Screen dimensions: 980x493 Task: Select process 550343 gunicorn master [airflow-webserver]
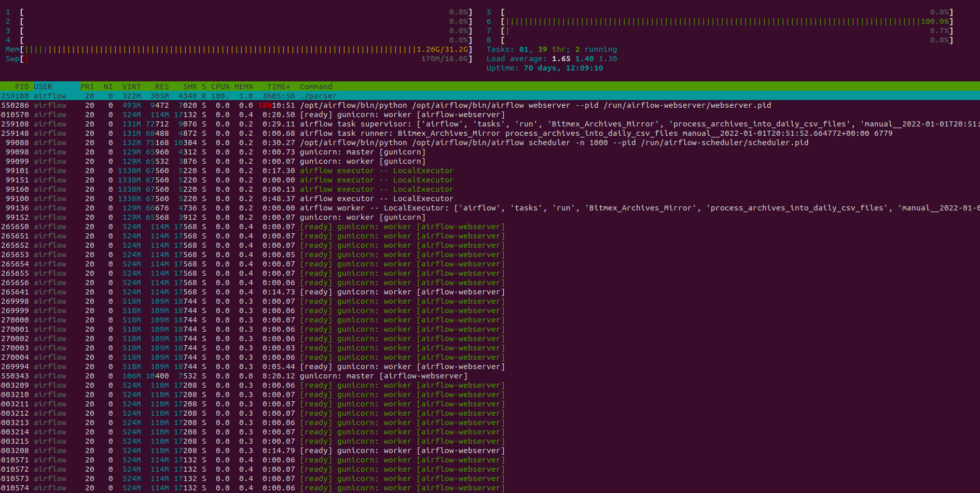pyautogui.click(x=490, y=376)
